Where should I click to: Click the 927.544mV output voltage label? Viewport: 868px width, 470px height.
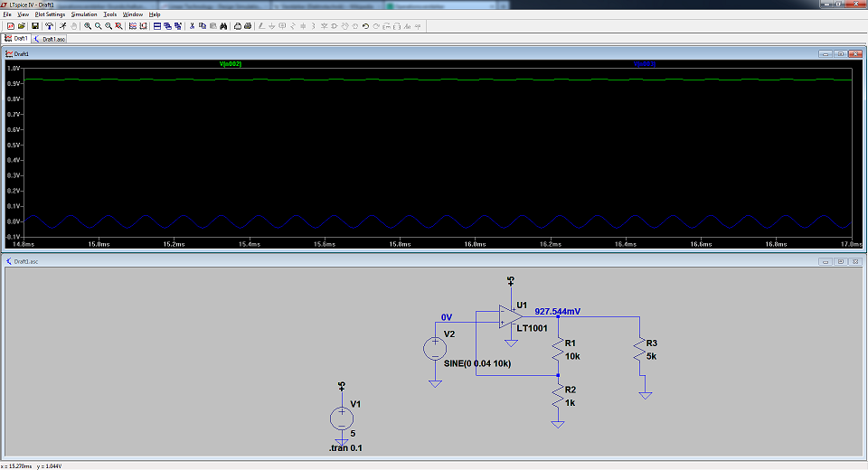point(558,312)
